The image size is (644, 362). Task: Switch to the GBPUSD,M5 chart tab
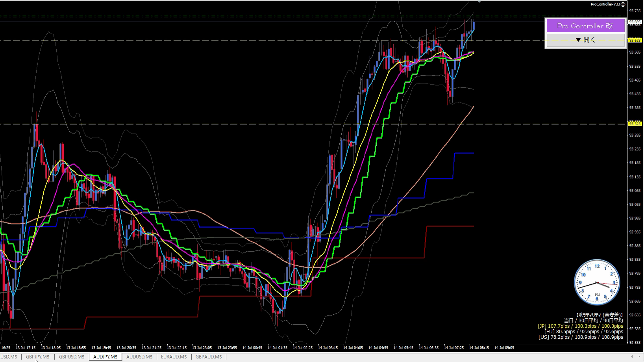coord(72,357)
